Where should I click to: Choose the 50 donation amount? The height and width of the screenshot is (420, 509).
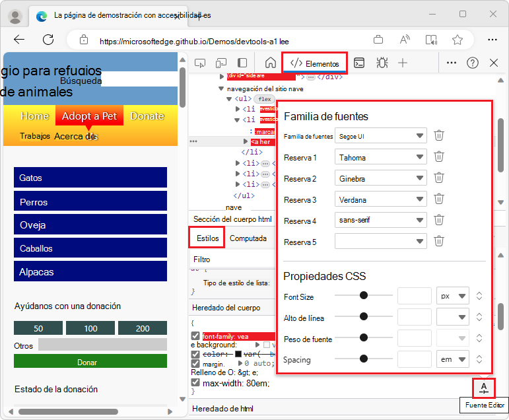coord(38,328)
